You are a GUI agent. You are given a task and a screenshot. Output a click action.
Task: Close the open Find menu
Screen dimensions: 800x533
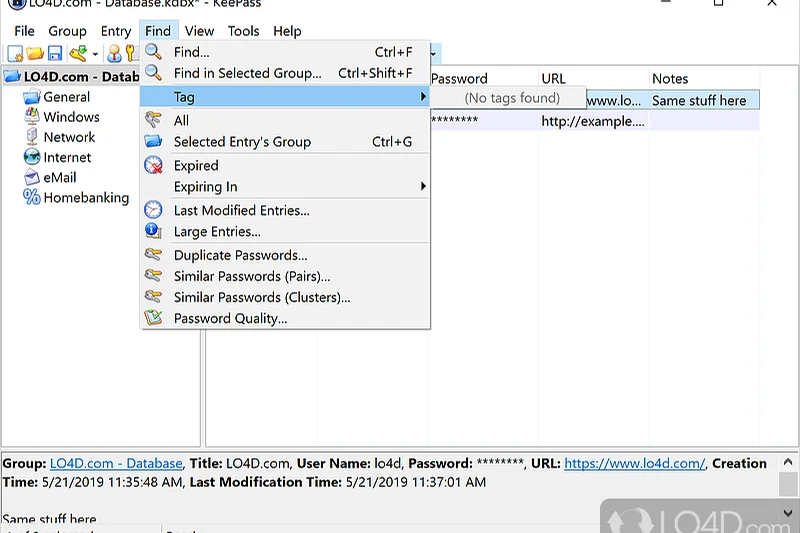pos(158,31)
